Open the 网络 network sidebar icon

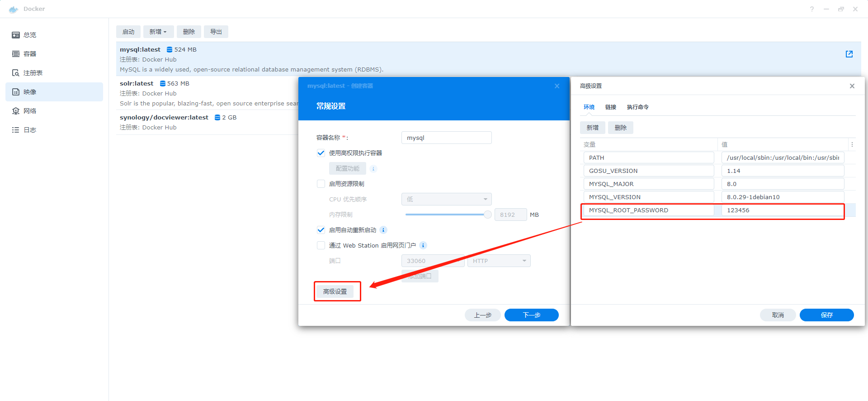click(x=16, y=111)
